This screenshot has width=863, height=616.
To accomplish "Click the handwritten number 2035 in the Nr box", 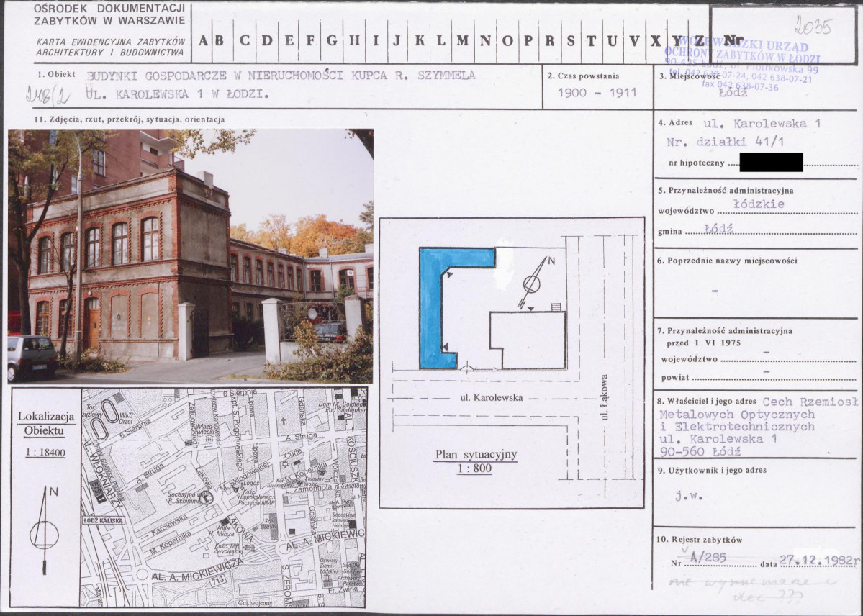I will pyautogui.click(x=813, y=25).
